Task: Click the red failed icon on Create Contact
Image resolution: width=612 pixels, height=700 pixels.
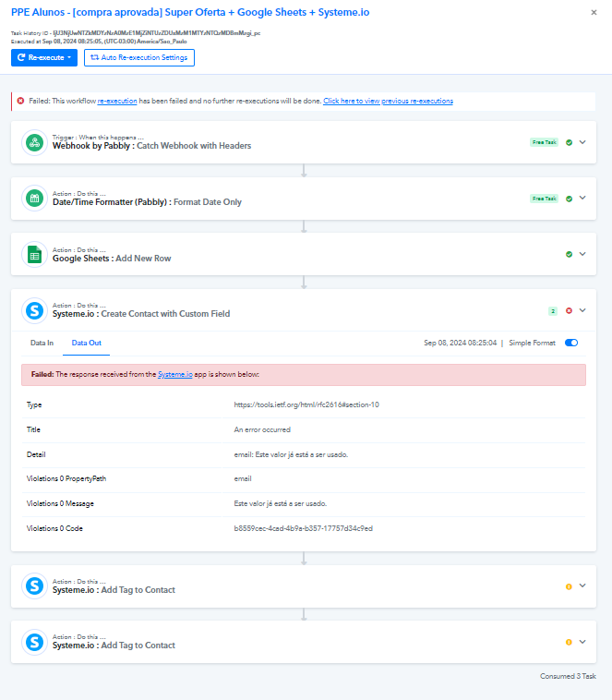Action: 569,310
